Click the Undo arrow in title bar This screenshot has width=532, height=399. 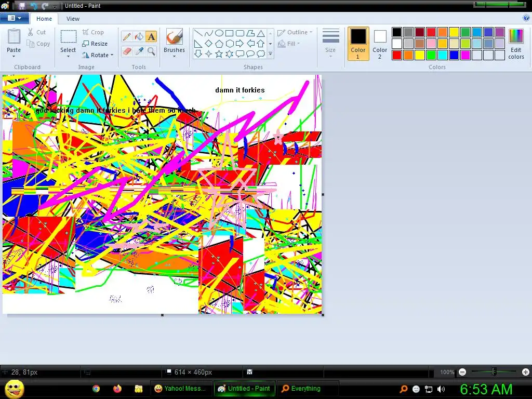click(x=34, y=6)
